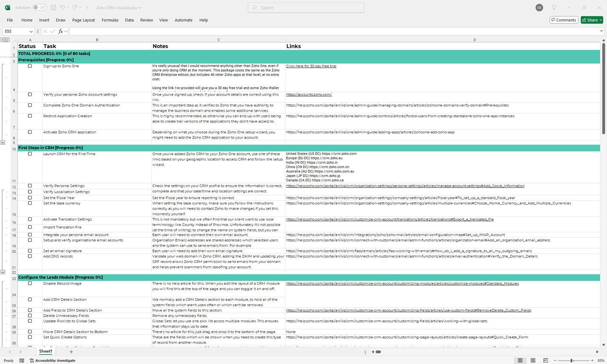Open the Comments panel

coord(564,20)
